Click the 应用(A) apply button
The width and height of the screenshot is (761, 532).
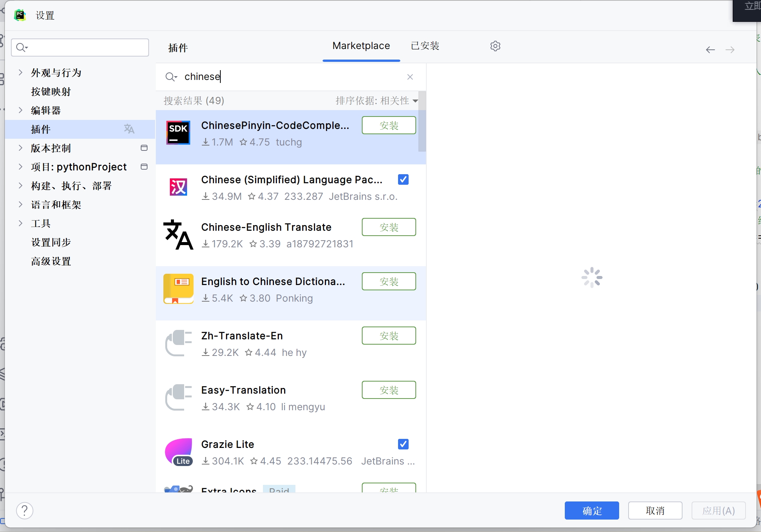coord(718,511)
